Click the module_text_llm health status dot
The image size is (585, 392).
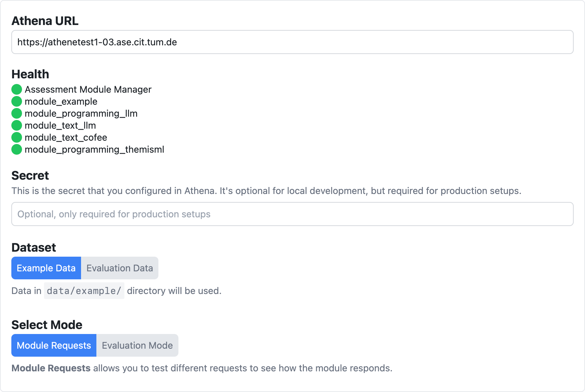pyautogui.click(x=17, y=125)
